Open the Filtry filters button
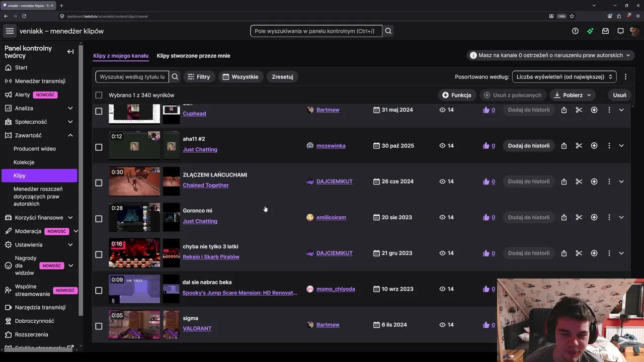The width and height of the screenshot is (644, 362). coord(198,77)
